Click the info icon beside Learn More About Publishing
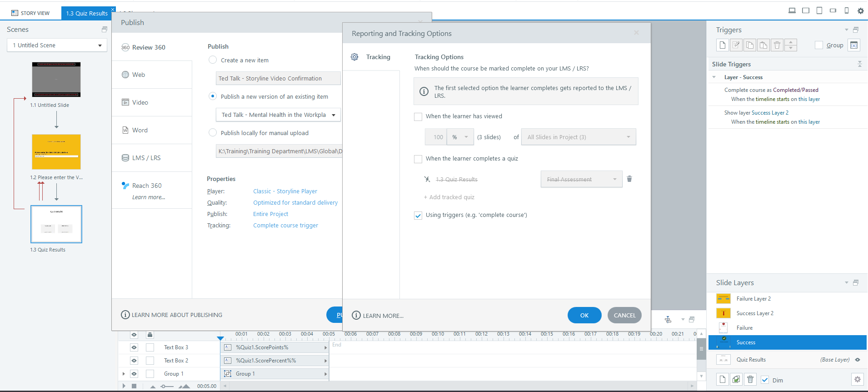Viewport: 868px width, 392px height. pos(125,315)
